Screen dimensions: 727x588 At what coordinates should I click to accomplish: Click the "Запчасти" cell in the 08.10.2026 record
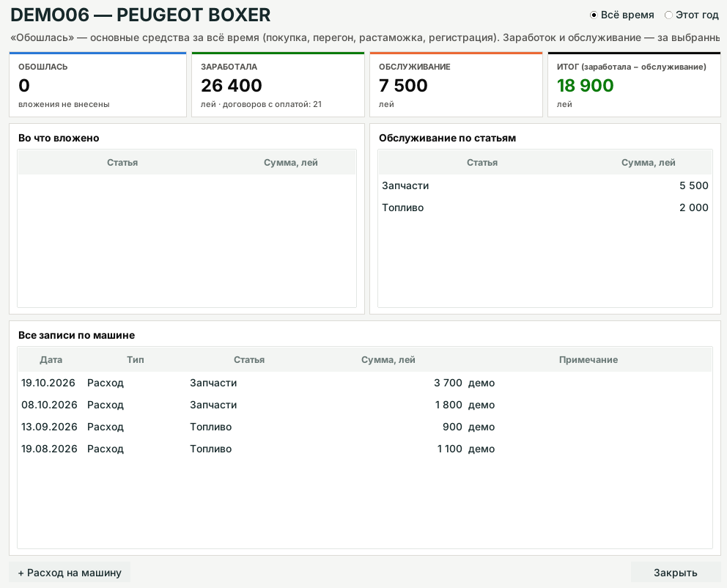213,405
